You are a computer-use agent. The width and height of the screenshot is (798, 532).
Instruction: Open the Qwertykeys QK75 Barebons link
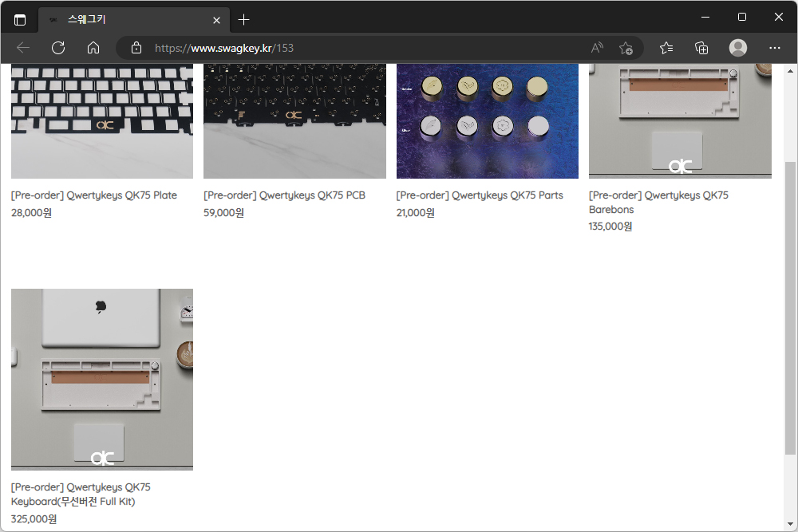coord(658,203)
